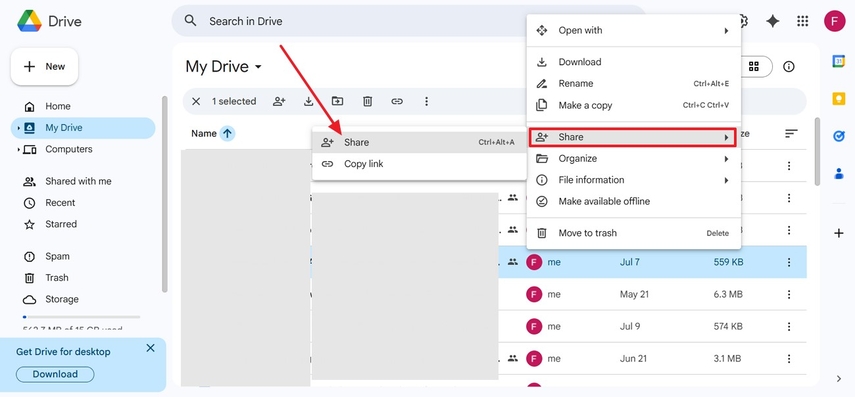
Task: Click the storage usage progress bar
Action: pos(81,317)
